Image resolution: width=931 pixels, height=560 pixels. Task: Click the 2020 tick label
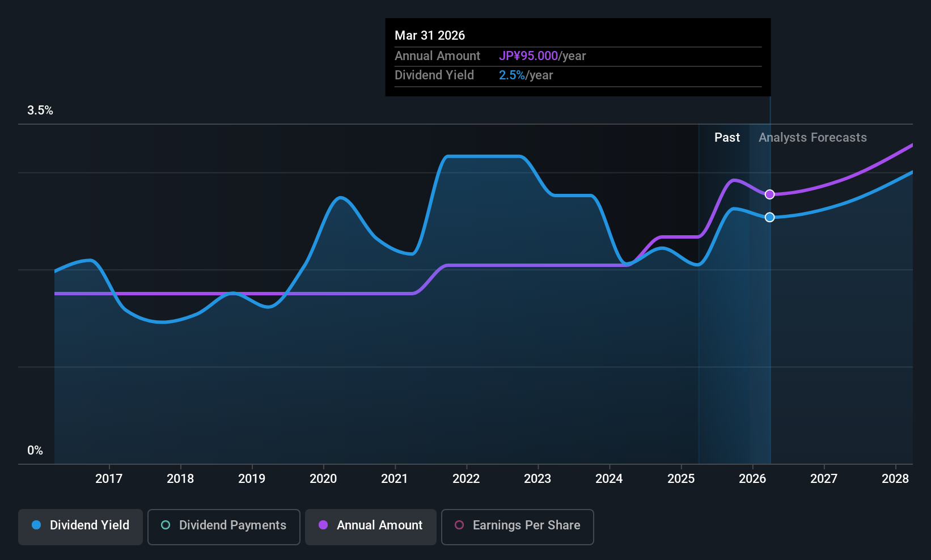point(323,479)
